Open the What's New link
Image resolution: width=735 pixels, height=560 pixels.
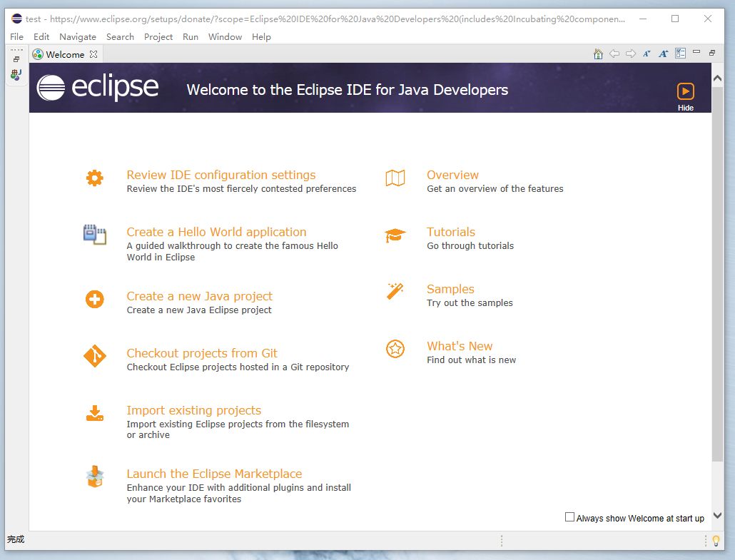coord(460,346)
